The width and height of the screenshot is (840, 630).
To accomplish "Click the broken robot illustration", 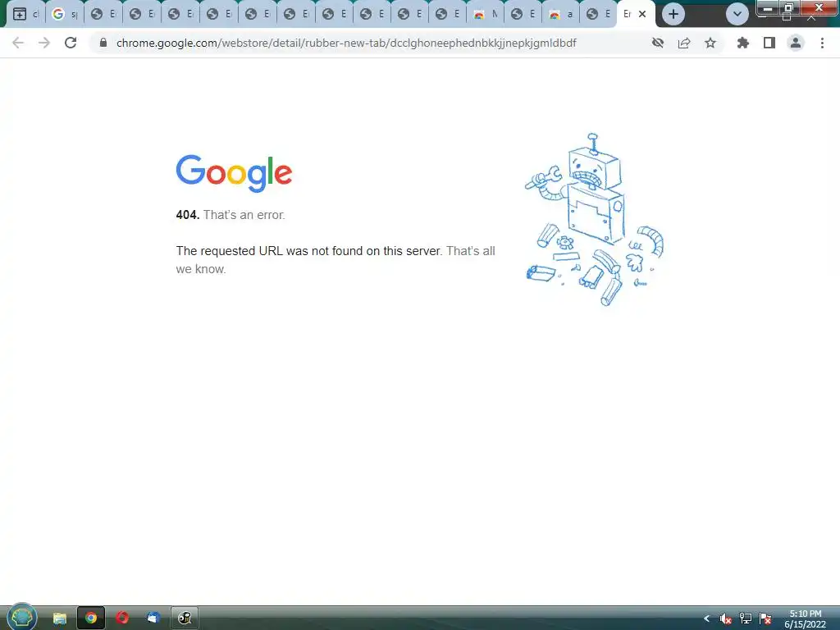I will (x=595, y=220).
